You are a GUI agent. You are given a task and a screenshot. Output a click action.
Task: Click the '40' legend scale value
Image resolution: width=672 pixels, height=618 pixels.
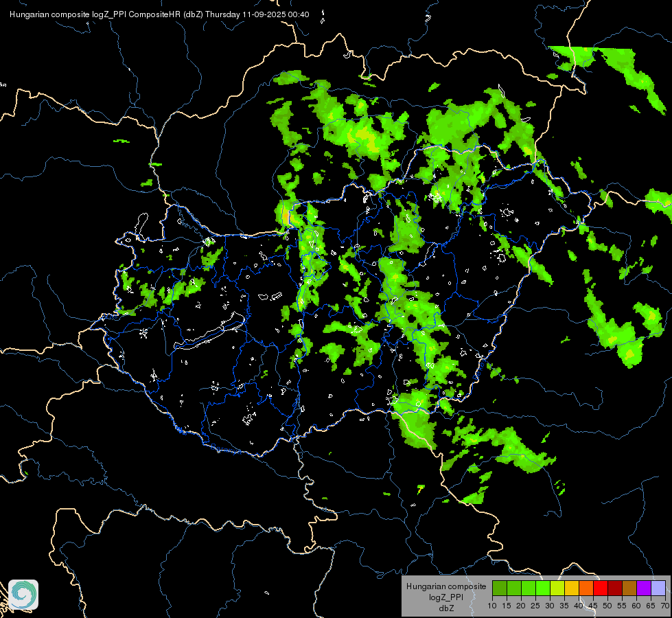579,606
